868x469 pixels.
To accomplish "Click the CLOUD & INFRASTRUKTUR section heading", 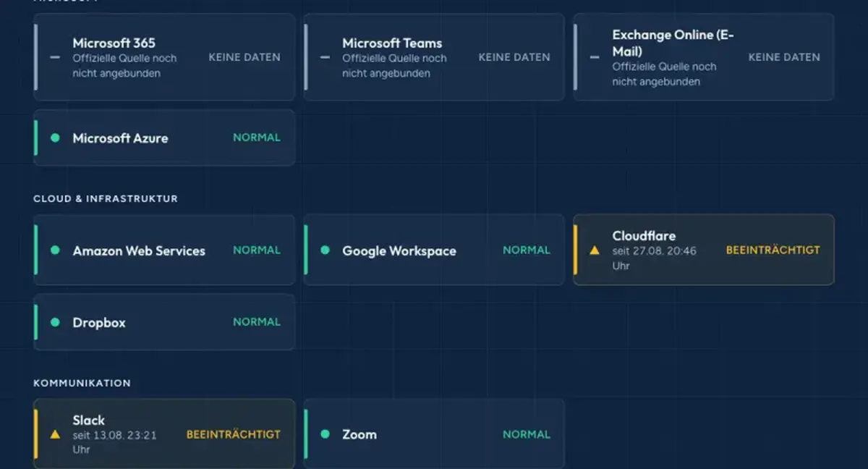I will [x=106, y=198].
